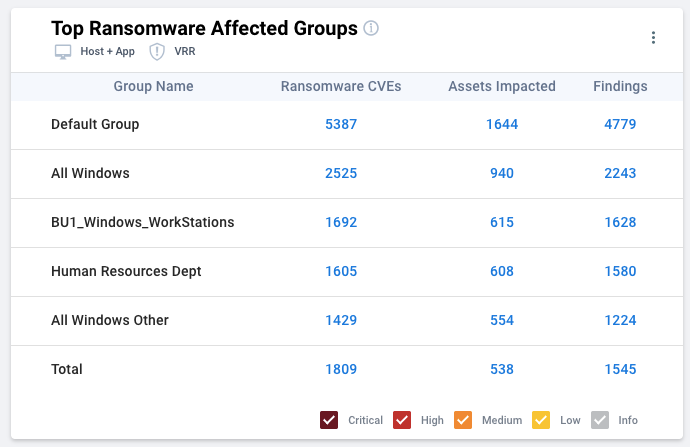Click the VRR shield icon

click(157, 52)
